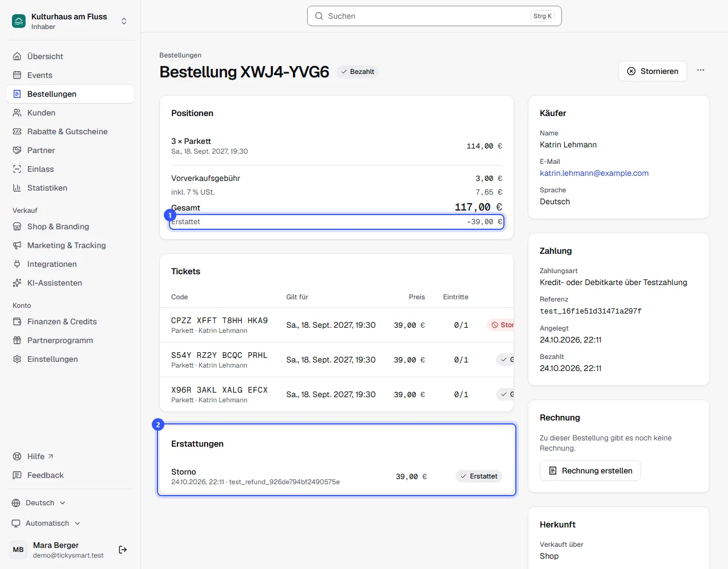Click the Kulturhaus am Fluss logo icon
The height and width of the screenshot is (569, 728).
pyautogui.click(x=19, y=21)
